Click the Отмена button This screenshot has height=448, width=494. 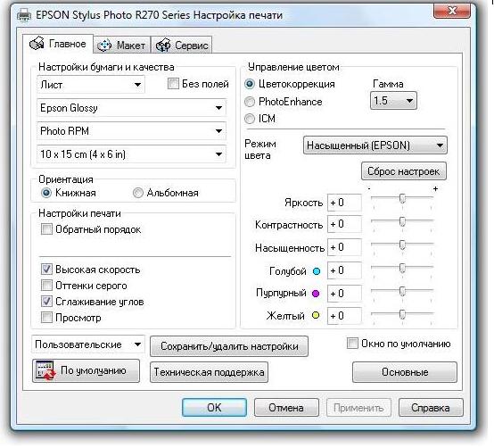click(286, 407)
